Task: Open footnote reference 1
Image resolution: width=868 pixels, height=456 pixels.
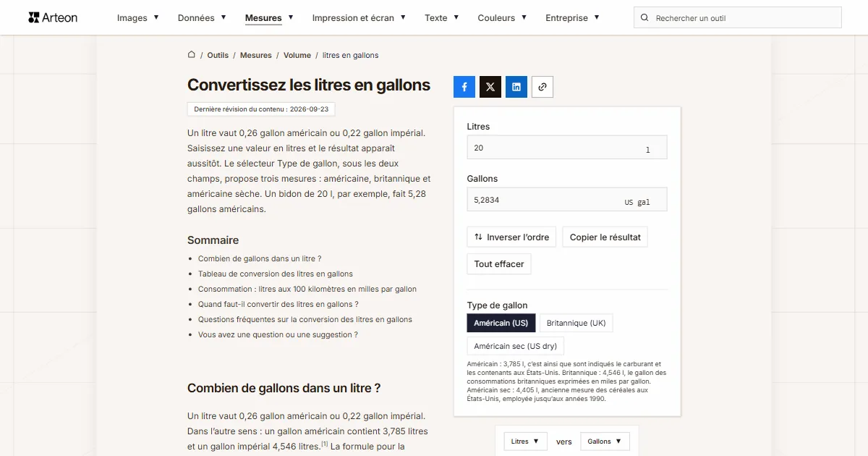Action: tap(325, 444)
